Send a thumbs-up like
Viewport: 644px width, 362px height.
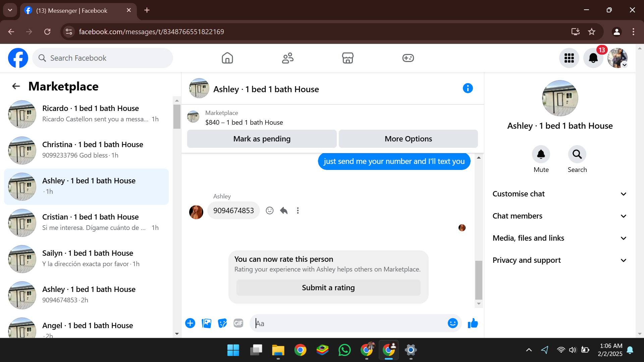(473, 323)
